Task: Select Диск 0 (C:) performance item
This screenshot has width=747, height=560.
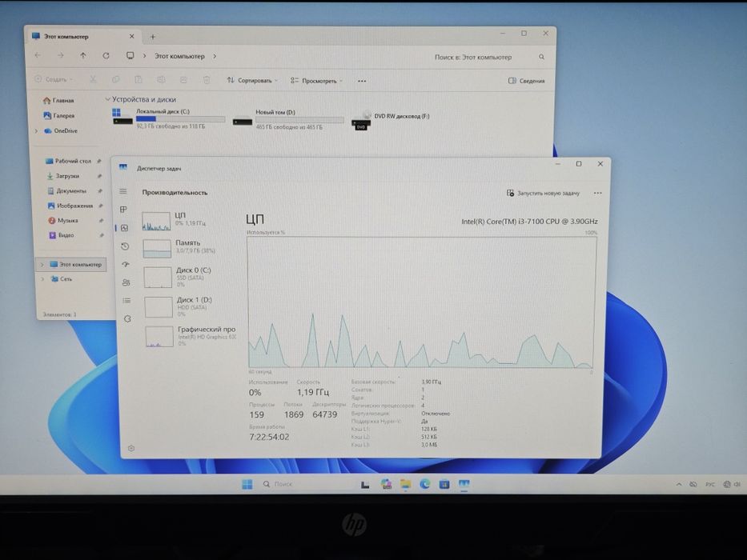Action: (191, 277)
